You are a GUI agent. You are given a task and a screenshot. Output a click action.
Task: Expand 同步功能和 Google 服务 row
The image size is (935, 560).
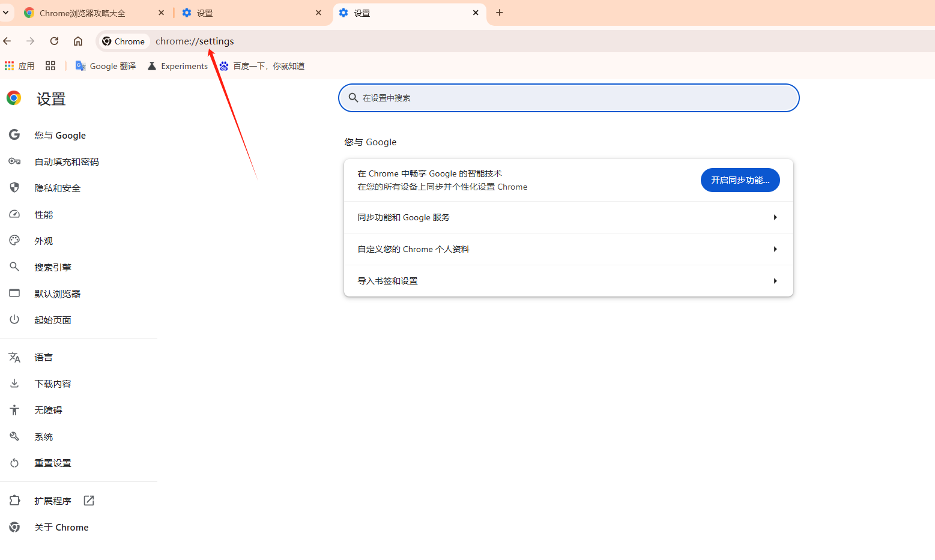point(569,217)
